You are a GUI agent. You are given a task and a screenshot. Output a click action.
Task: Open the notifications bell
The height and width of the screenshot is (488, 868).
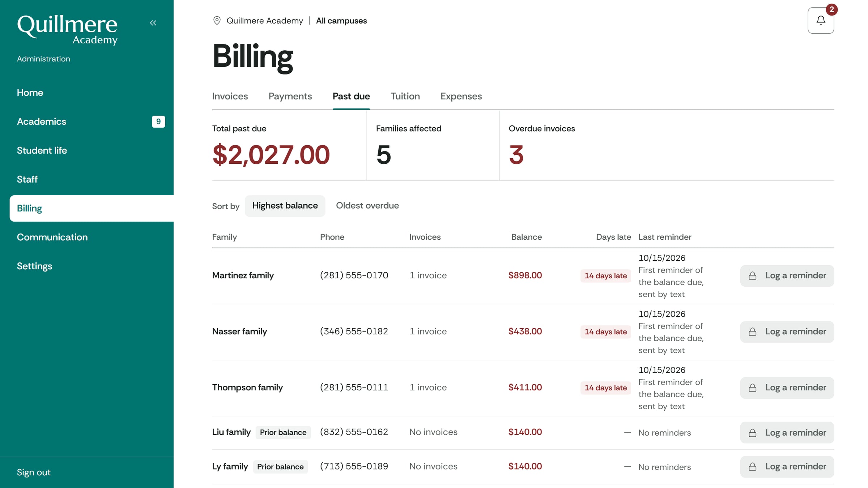click(x=821, y=21)
